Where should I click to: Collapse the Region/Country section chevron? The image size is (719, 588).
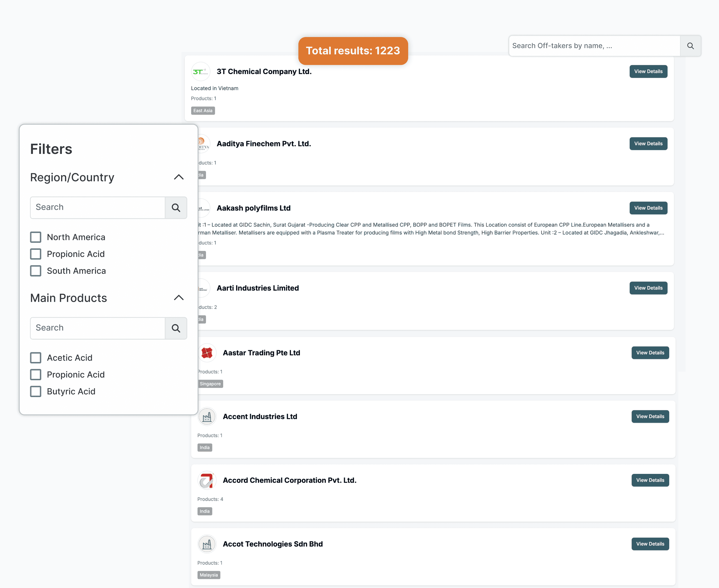pyautogui.click(x=179, y=177)
